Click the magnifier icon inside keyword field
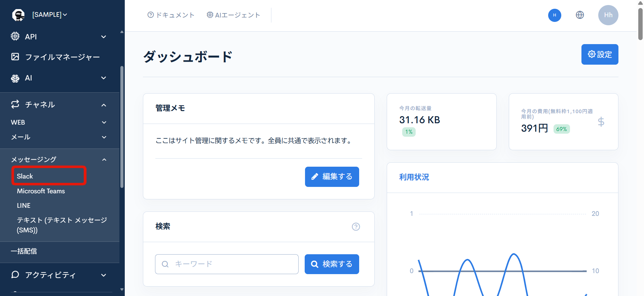The image size is (644, 296). [x=165, y=264]
